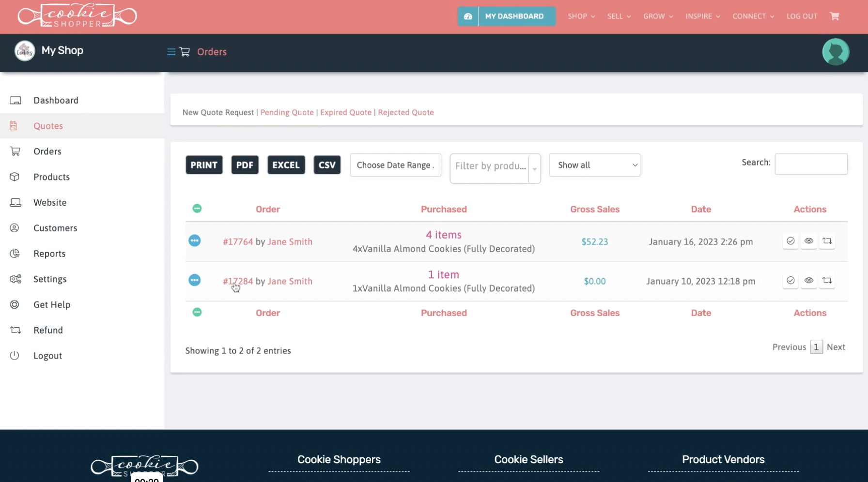Click the Customers sidebar person icon

(x=15, y=228)
